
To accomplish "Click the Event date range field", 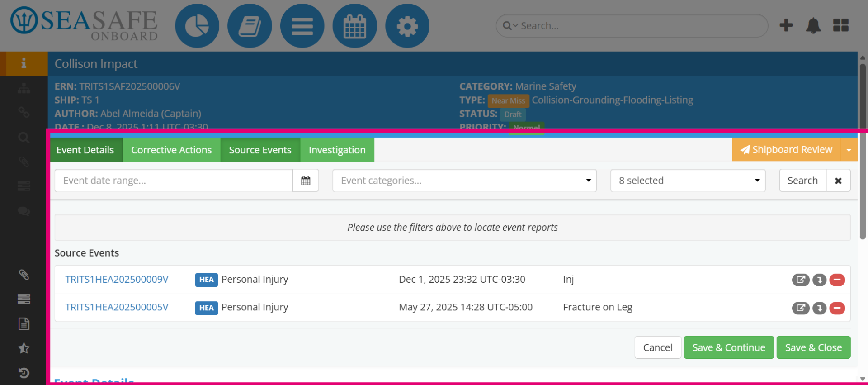I will [174, 181].
